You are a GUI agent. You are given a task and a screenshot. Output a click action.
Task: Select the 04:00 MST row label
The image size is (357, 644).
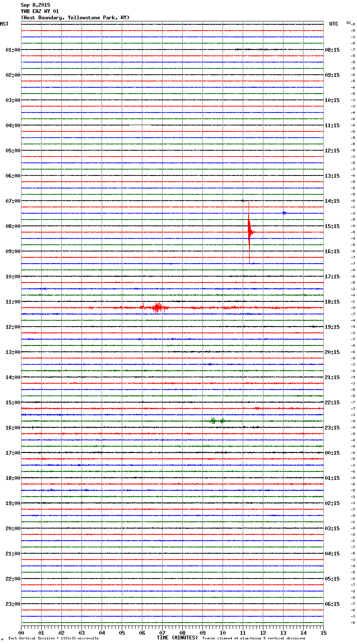pos(13,126)
